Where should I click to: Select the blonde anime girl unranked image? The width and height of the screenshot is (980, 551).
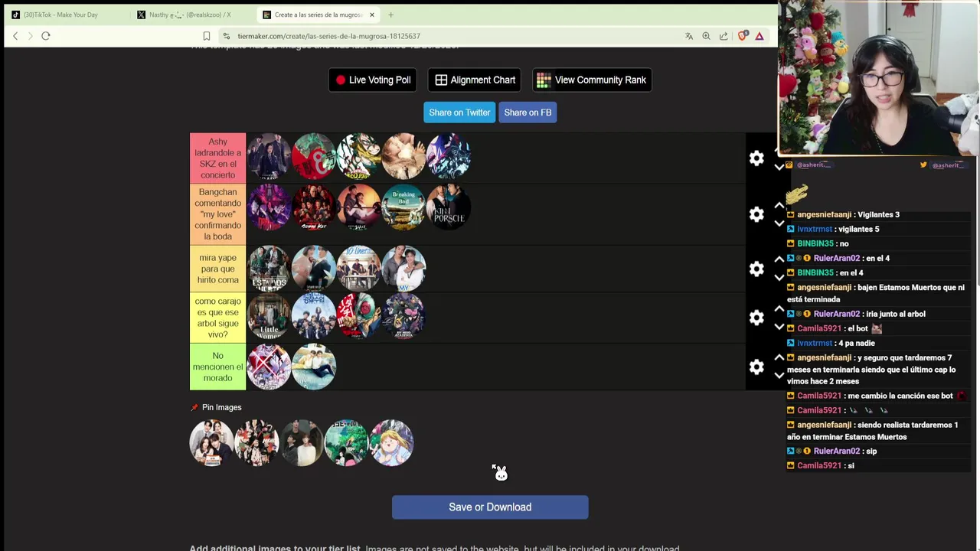click(391, 442)
